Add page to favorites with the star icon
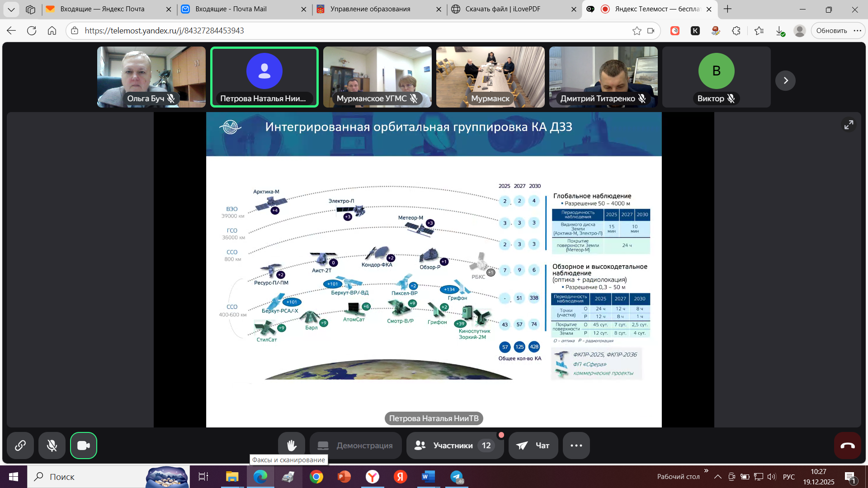Screen dimensions: 868x488 (637, 31)
